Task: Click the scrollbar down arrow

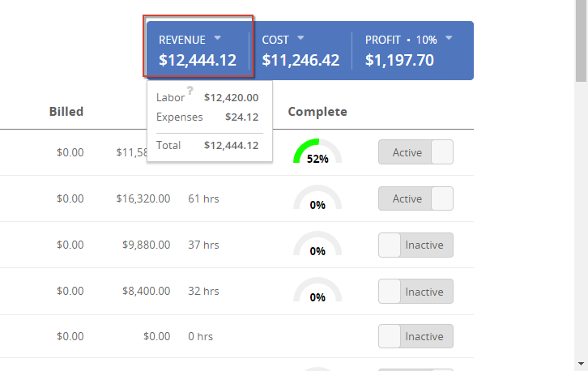Action: pos(581,364)
